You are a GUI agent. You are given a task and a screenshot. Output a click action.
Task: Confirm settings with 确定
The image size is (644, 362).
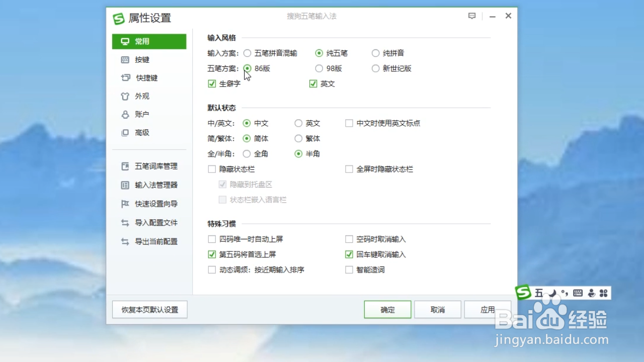pos(387,310)
